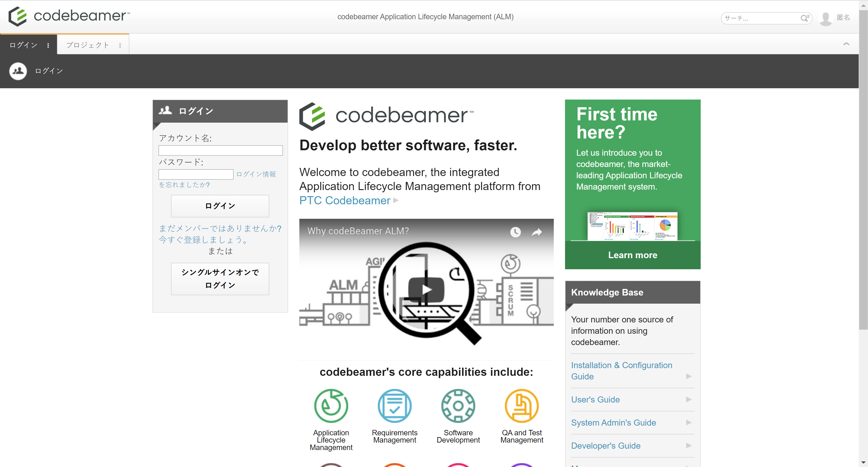Open the User's Guide link
868x467 pixels.
(595, 399)
